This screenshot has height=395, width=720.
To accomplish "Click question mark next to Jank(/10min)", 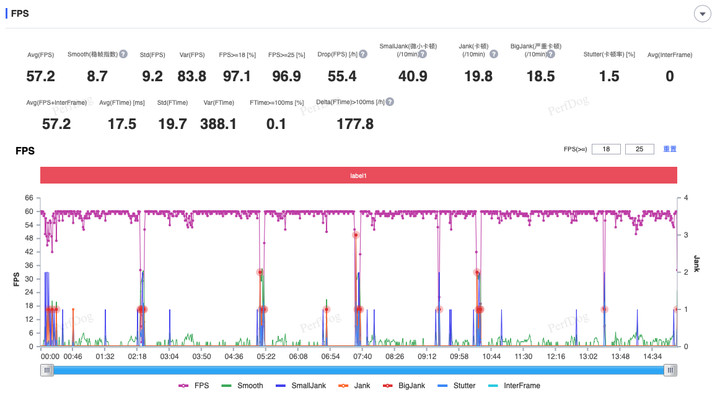I will pyautogui.click(x=494, y=54).
